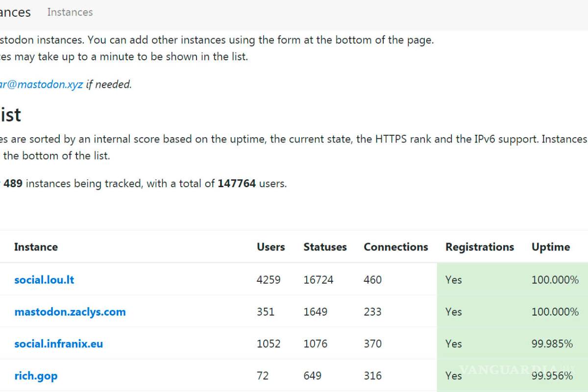Open the social.infranix.eu instance link
The image size is (588, 392).
point(58,343)
